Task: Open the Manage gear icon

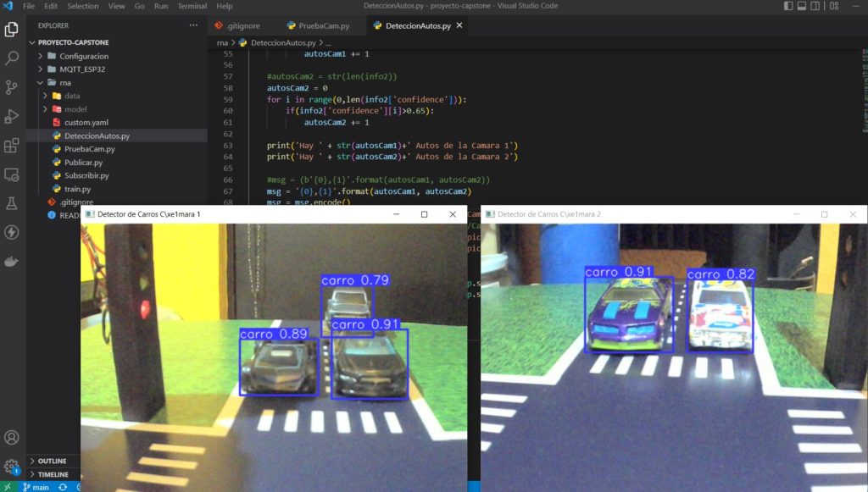Action: click(12, 466)
